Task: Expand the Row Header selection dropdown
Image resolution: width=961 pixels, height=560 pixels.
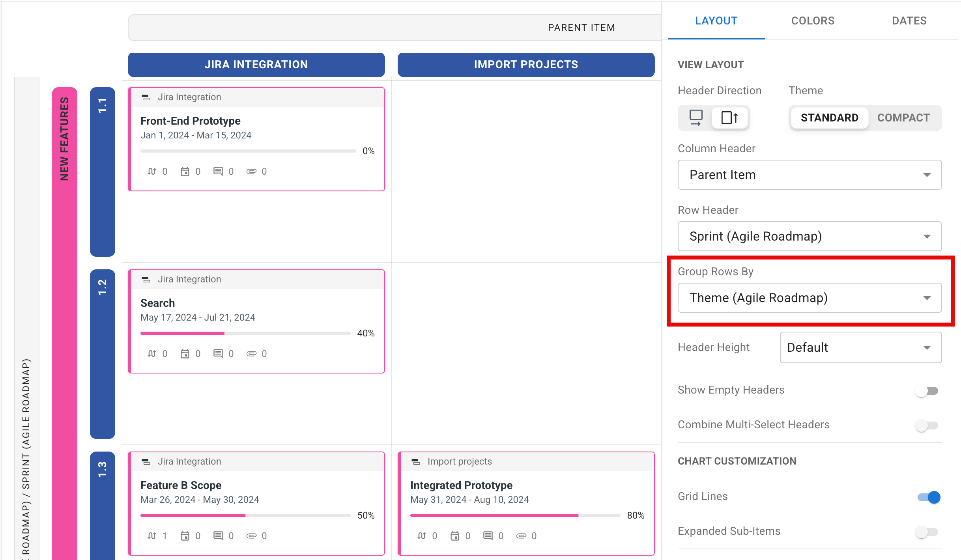Action: 810,236
